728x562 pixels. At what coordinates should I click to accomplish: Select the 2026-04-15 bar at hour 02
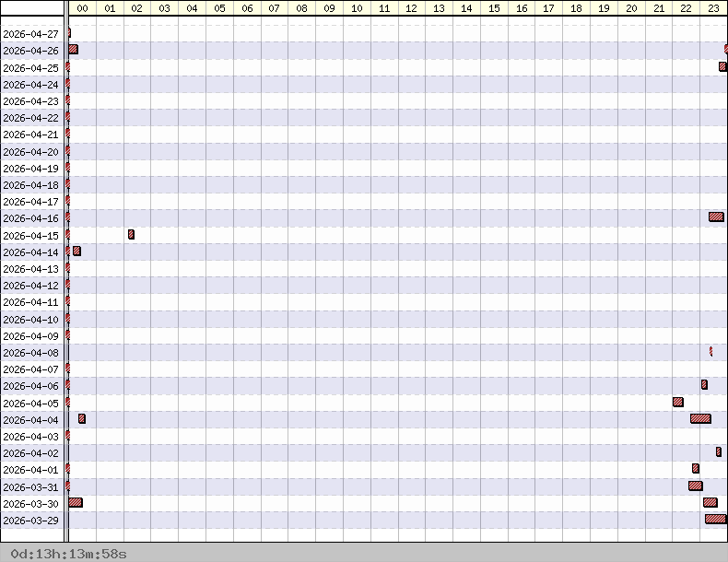tap(131, 234)
